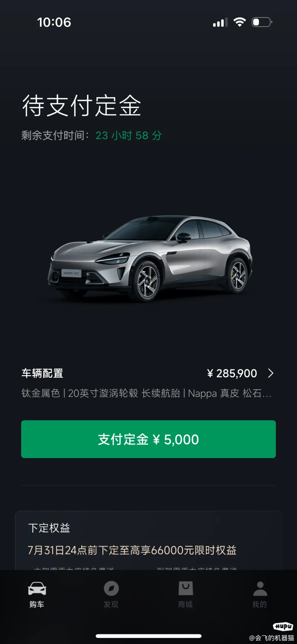297x644 pixels.
Task: Tap the home indicator bar
Action: click(148, 636)
